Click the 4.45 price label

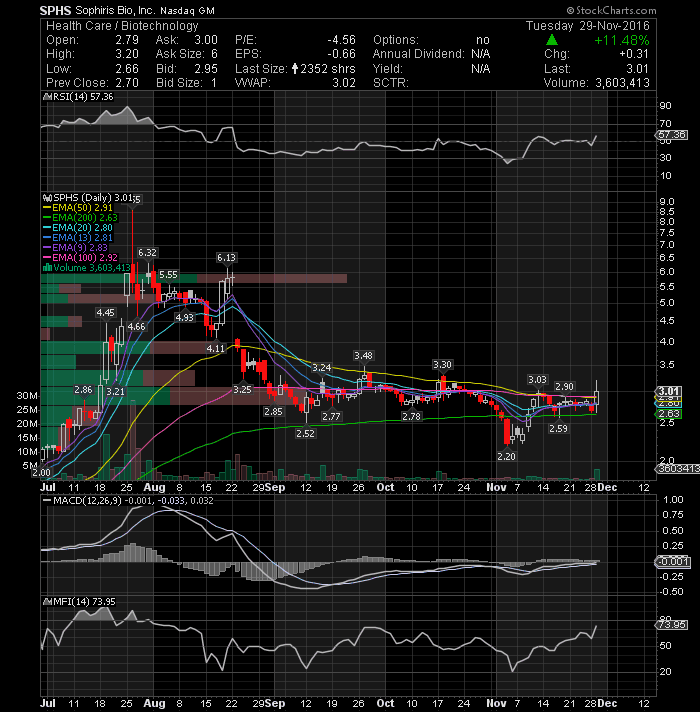coord(105,312)
